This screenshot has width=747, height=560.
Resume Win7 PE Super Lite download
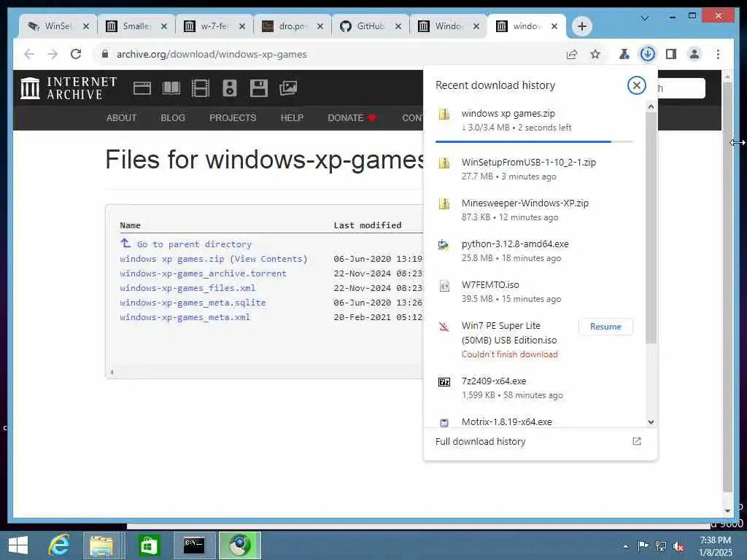605,327
